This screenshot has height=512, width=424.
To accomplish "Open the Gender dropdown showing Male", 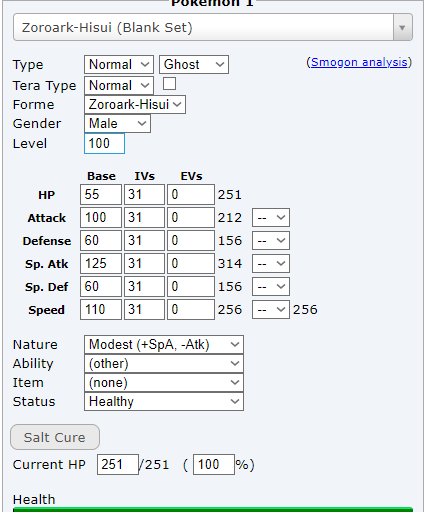I will pos(117,123).
